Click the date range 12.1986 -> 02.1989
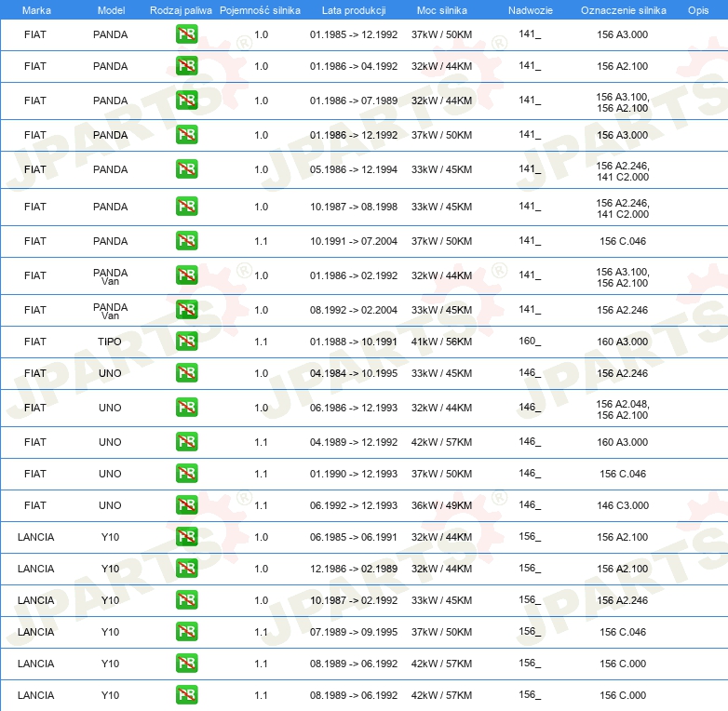Screen dimensions: 728x711 pyautogui.click(x=354, y=569)
